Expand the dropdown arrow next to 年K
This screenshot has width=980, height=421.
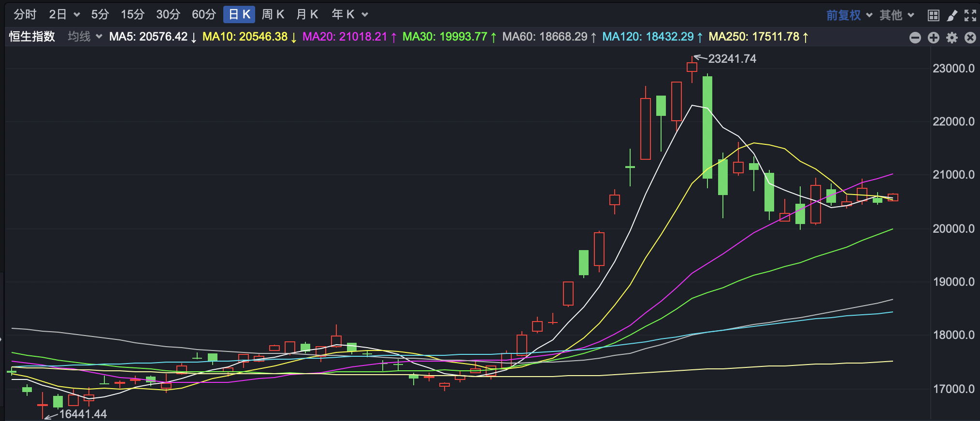tap(365, 15)
